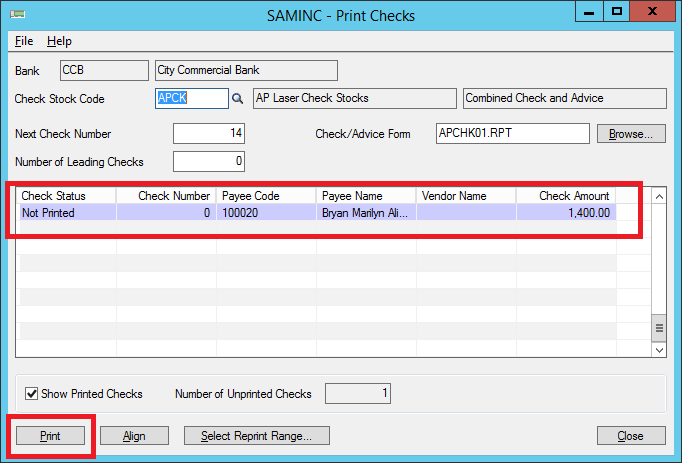Select payee code 100020 cell

(266, 212)
